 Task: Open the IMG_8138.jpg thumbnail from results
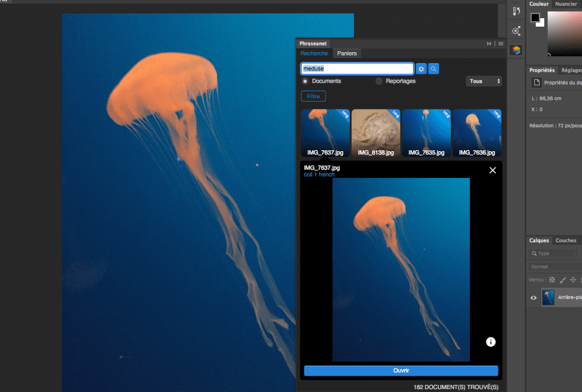pos(376,131)
